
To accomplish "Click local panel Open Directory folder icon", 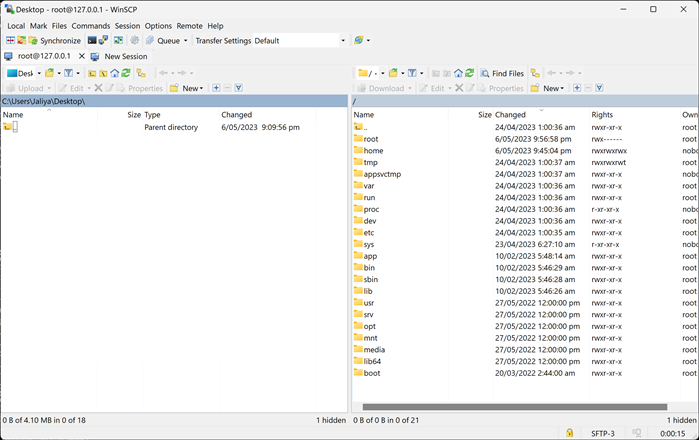I will pyautogui.click(x=49, y=73).
